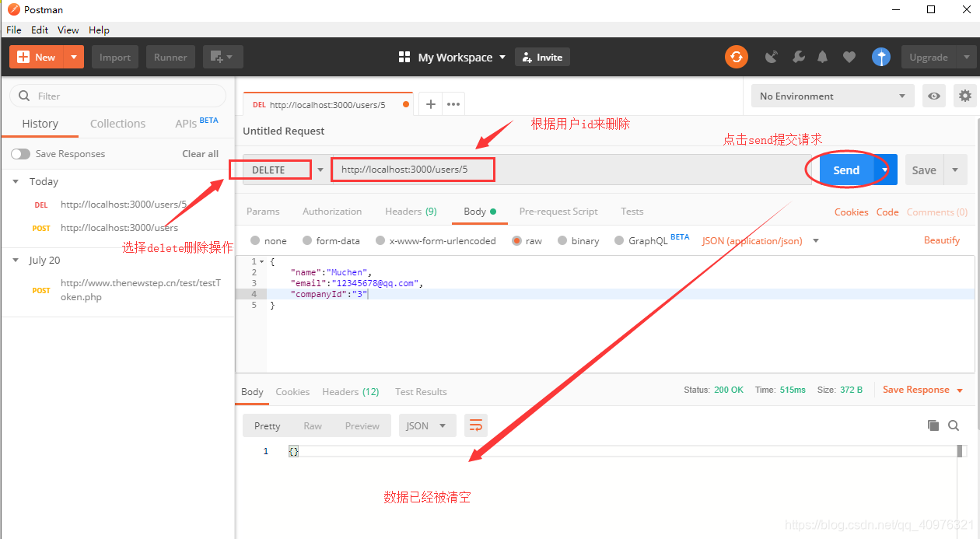
Task: Select the binary body type
Action: pos(562,241)
